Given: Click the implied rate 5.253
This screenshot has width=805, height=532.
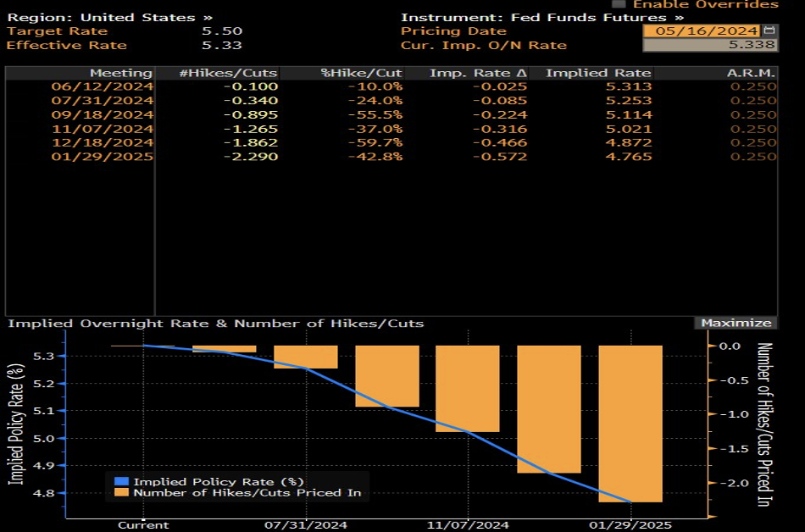Looking at the screenshot, I should pos(629,100).
